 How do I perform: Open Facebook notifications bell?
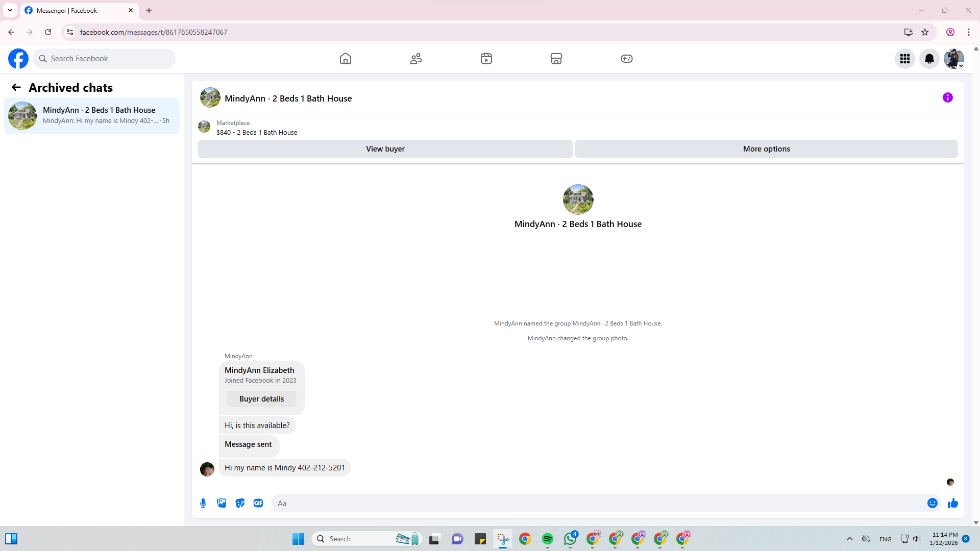point(929,59)
